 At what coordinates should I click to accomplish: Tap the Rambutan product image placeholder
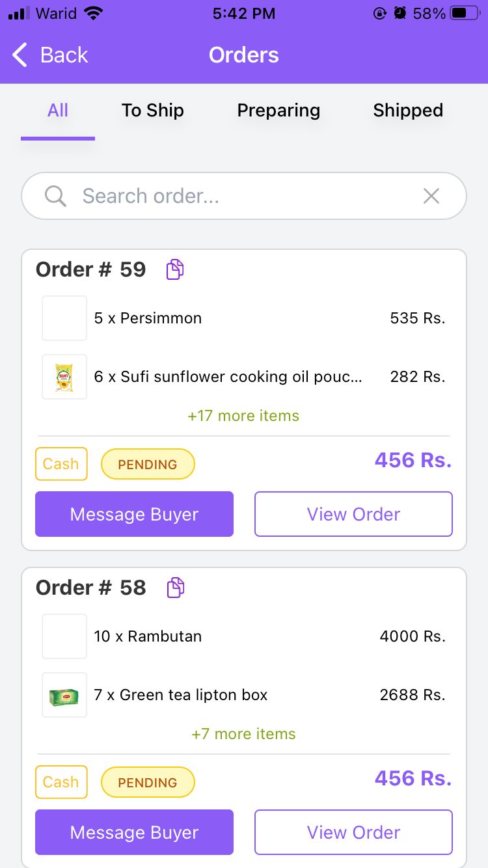point(64,636)
